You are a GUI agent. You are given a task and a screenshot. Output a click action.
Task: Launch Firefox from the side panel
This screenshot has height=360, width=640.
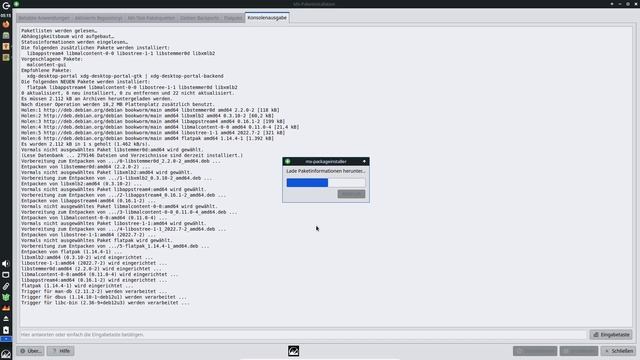6,24
